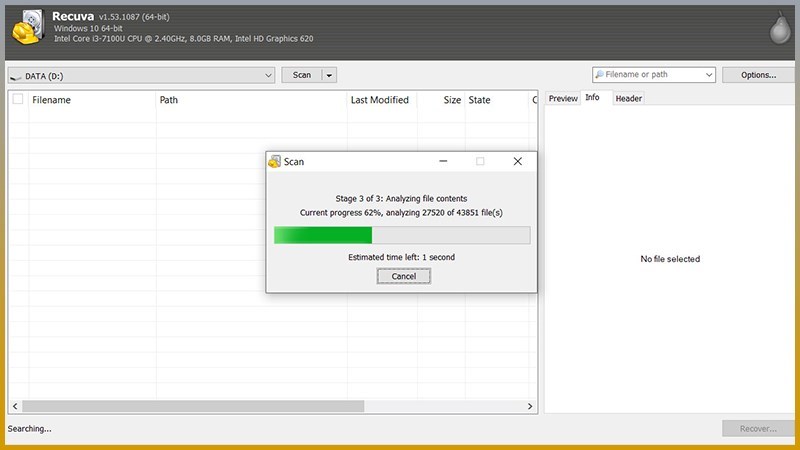This screenshot has width=800, height=450.
Task: Close the Scan dialog window
Action: (517, 161)
